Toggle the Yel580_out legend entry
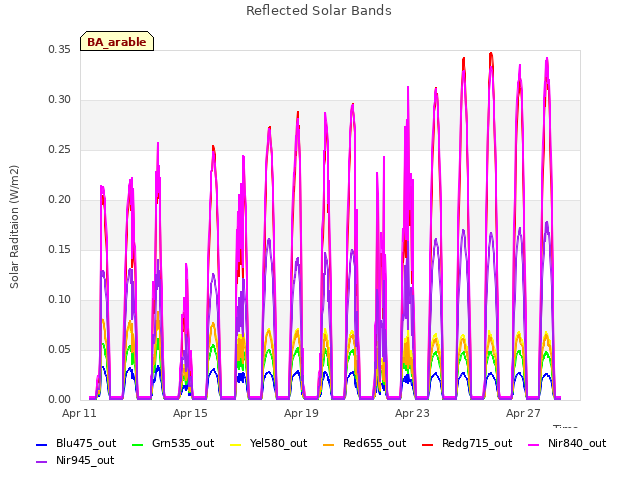 (x=269, y=443)
